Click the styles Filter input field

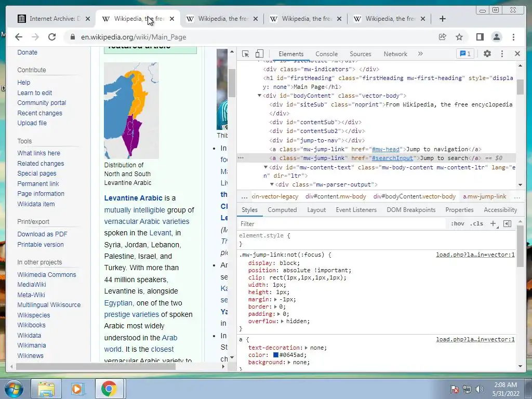pyautogui.click(x=342, y=223)
